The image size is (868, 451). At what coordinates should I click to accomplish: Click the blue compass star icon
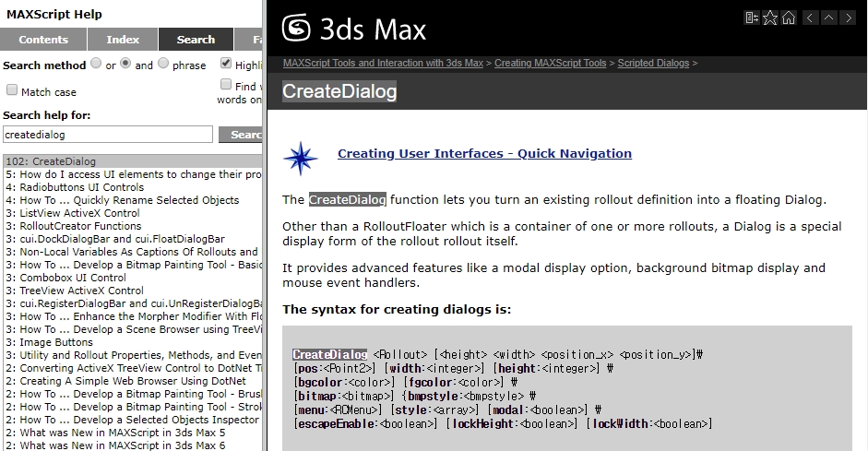[x=301, y=159]
